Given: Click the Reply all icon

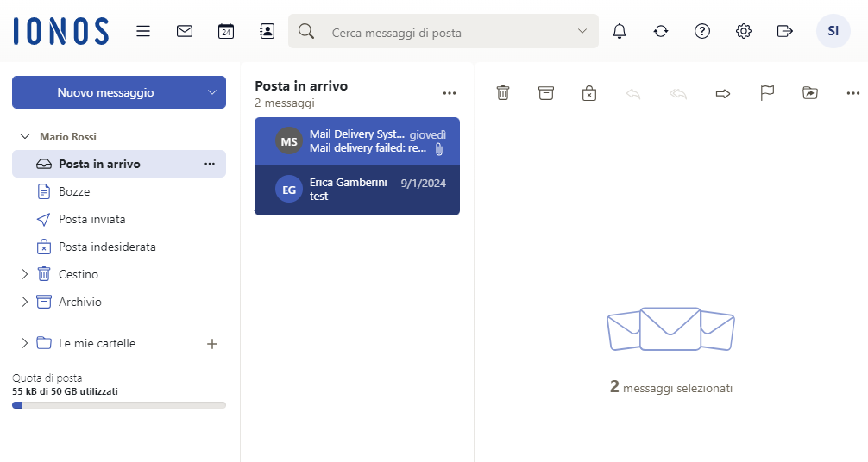Looking at the screenshot, I should (678, 93).
